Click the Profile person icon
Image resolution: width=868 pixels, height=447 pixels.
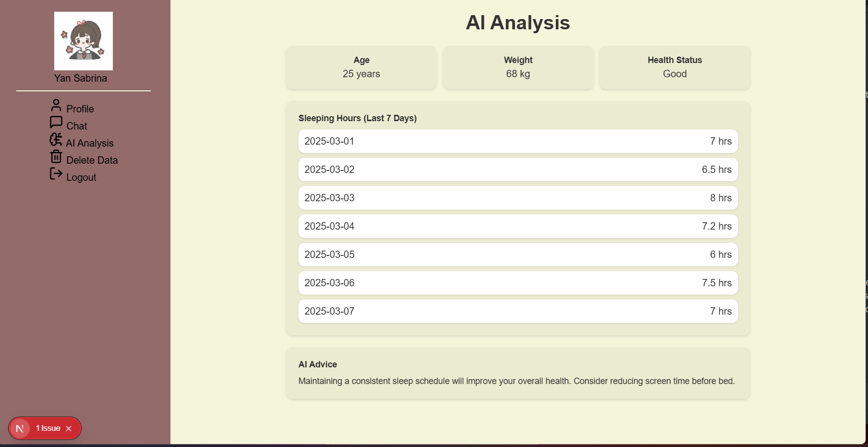point(56,106)
